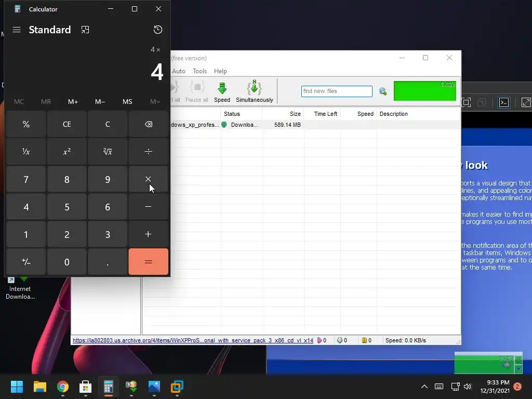Sort by the Speed column header
The height and width of the screenshot is (399, 532).
[358, 114]
